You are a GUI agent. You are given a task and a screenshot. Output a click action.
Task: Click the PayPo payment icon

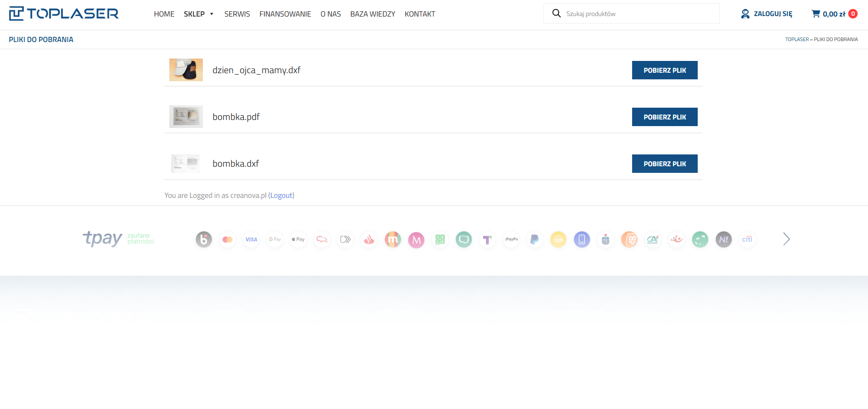tap(511, 239)
